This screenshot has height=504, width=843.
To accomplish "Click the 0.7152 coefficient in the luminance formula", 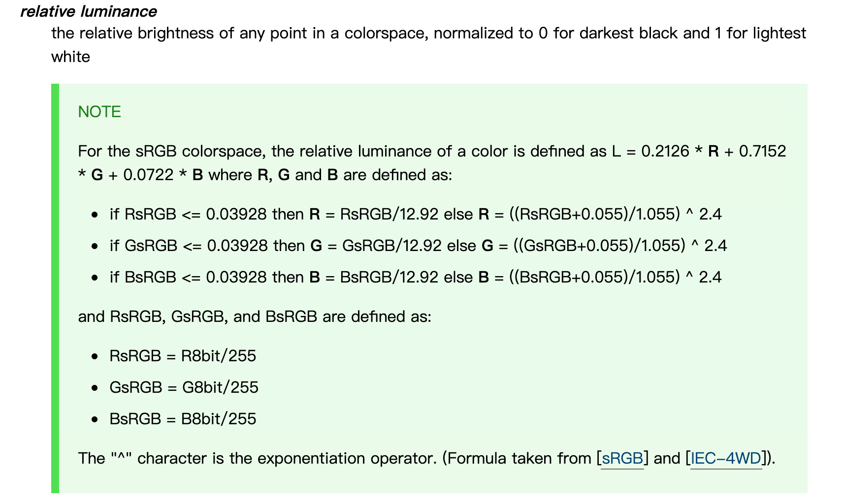I will [763, 151].
